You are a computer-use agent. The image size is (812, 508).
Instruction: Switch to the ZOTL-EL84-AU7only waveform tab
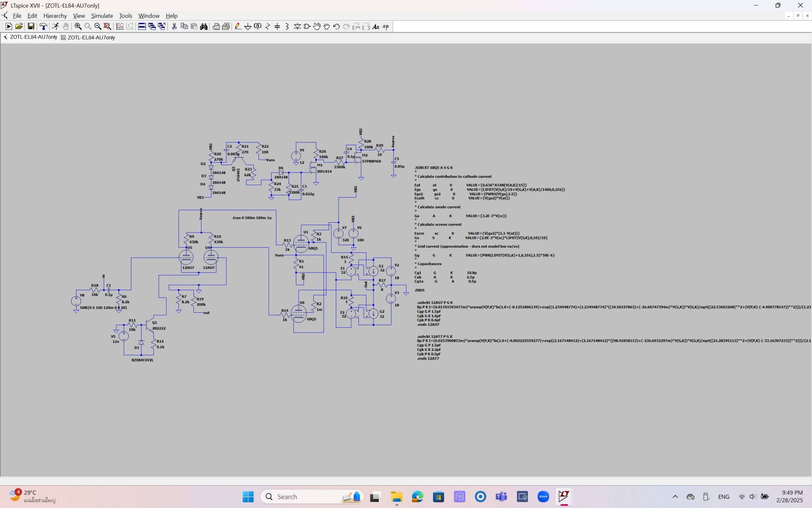click(88, 37)
